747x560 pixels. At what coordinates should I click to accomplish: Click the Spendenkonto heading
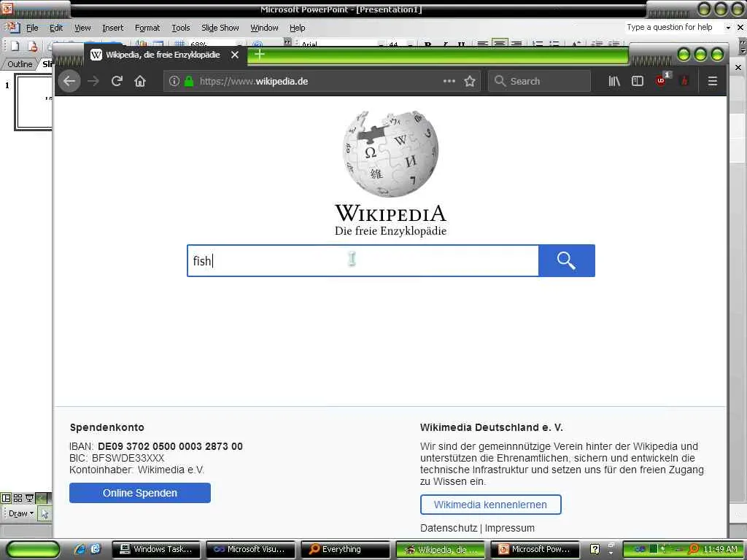click(107, 427)
